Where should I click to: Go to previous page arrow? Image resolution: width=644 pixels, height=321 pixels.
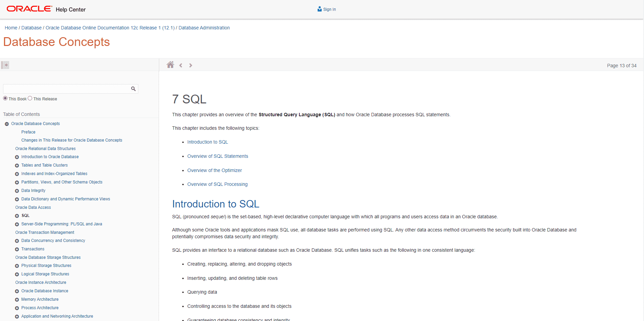point(181,65)
